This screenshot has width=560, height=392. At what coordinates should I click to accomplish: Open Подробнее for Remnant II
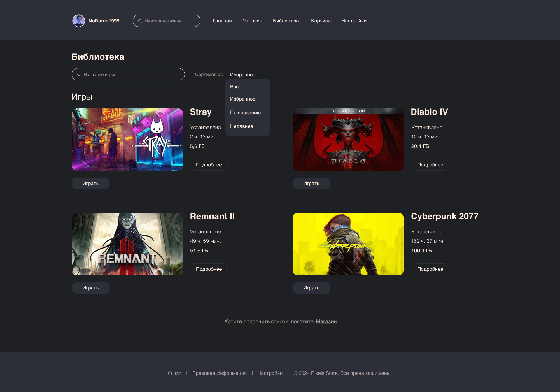click(209, 269)
